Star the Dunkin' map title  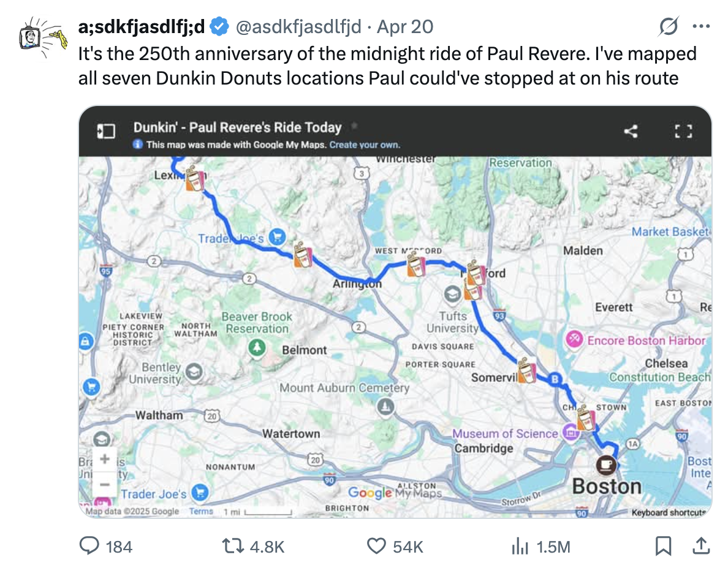point(354,127)
